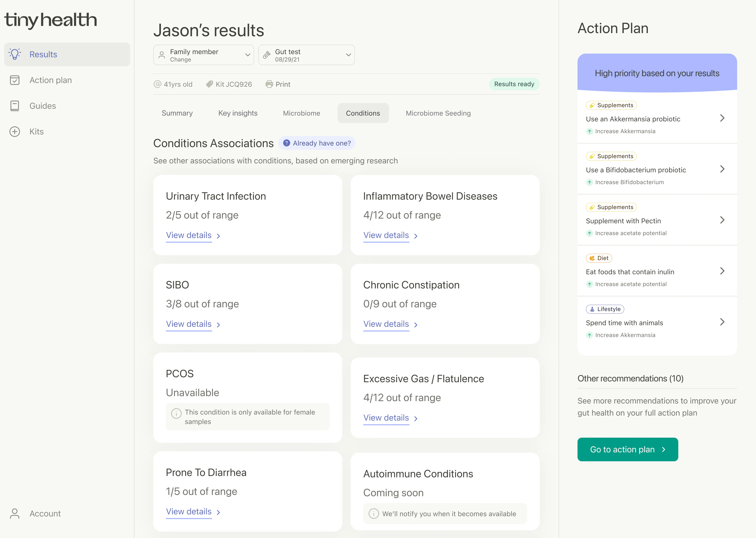The image size is (756, 538).
Task: Go to Results in the sidebar
Action: click(67, 54)
